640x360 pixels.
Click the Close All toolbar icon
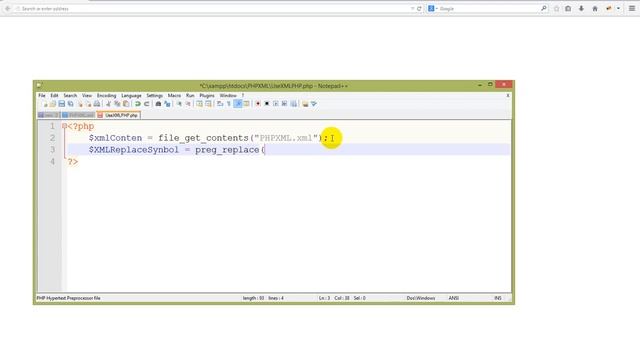(x=88, y=104)
